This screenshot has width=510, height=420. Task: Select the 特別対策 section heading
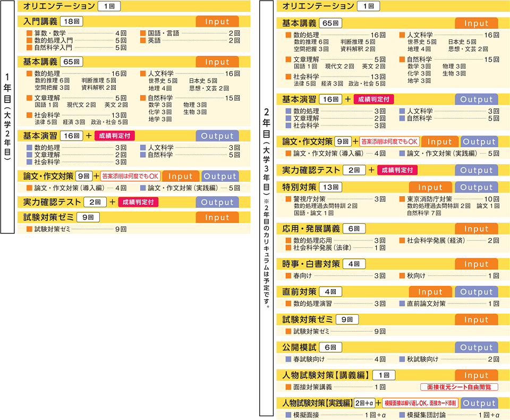(299, 187)
